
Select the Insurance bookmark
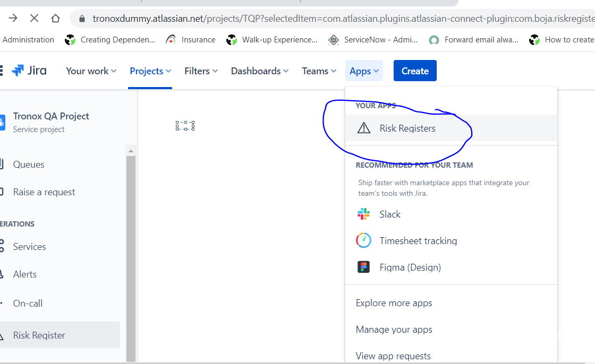pos(190,39)
